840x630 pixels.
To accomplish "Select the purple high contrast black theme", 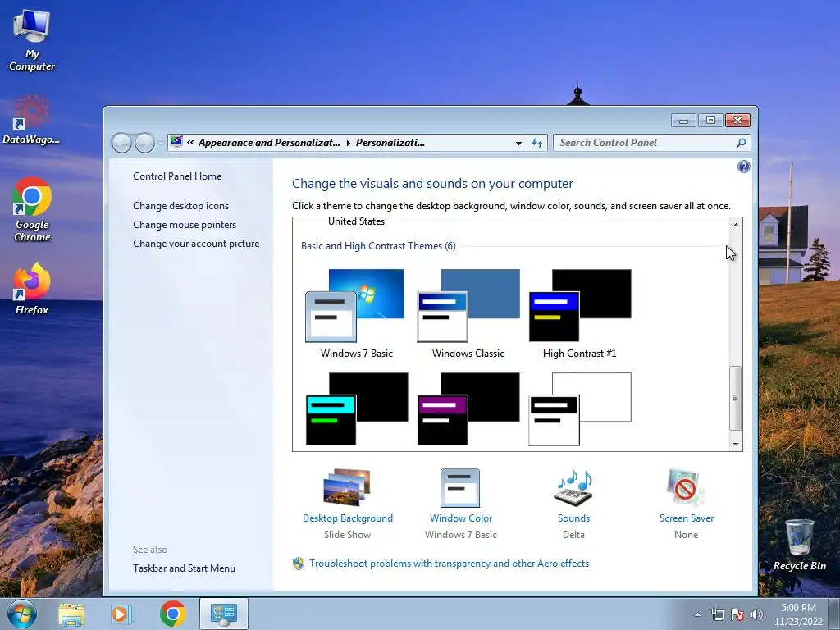I will click(468, 409).
